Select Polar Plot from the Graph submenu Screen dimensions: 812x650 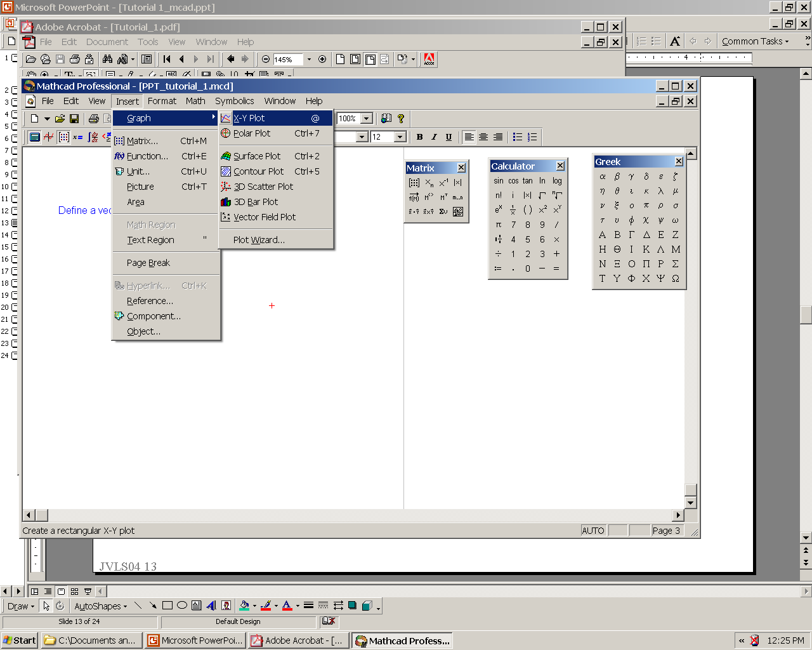coord(276,133)
